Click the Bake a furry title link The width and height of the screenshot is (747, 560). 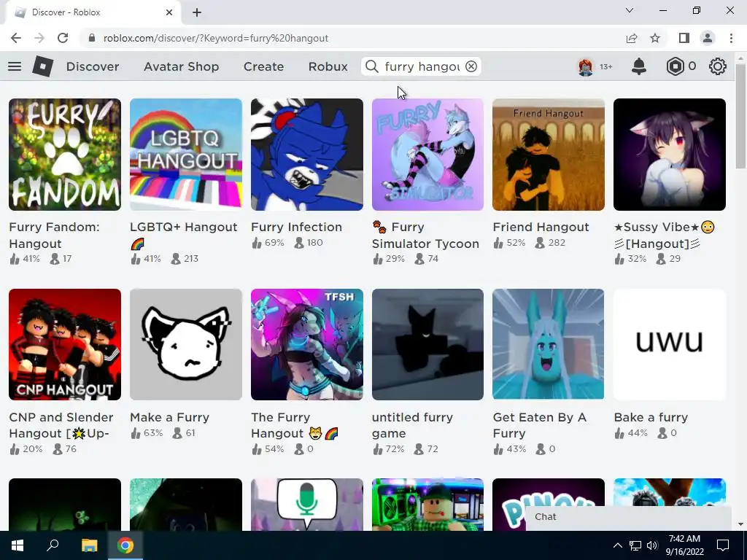click(651, 418)
